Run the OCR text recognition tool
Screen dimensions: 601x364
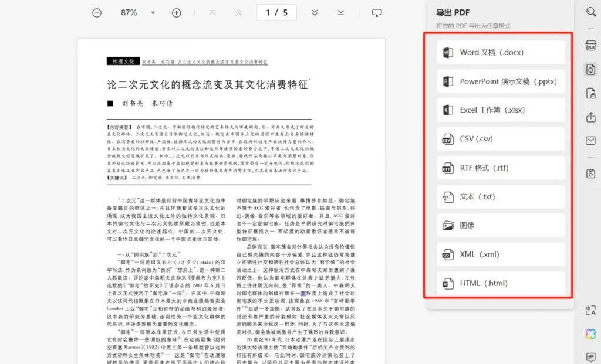tap(590, 46)
